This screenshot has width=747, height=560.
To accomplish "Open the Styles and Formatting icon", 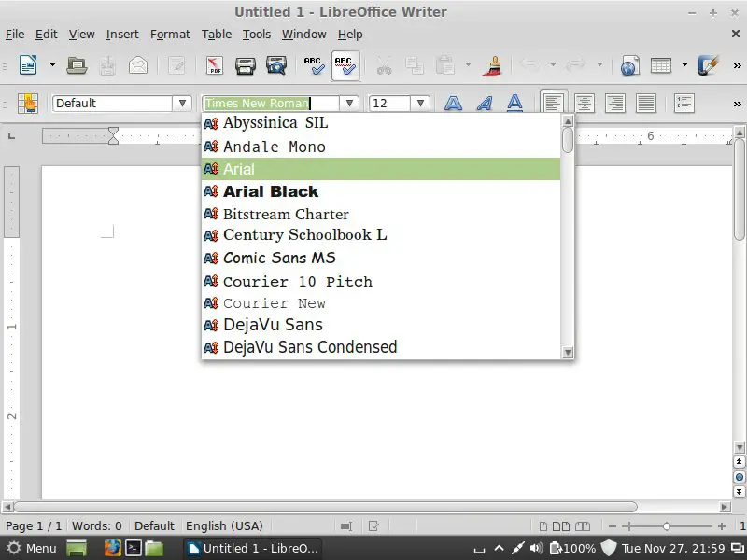I will [28, 103].
